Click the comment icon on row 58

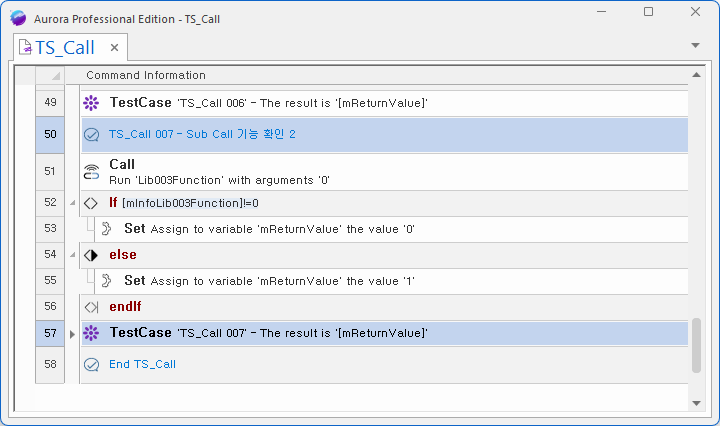(91, 364)
